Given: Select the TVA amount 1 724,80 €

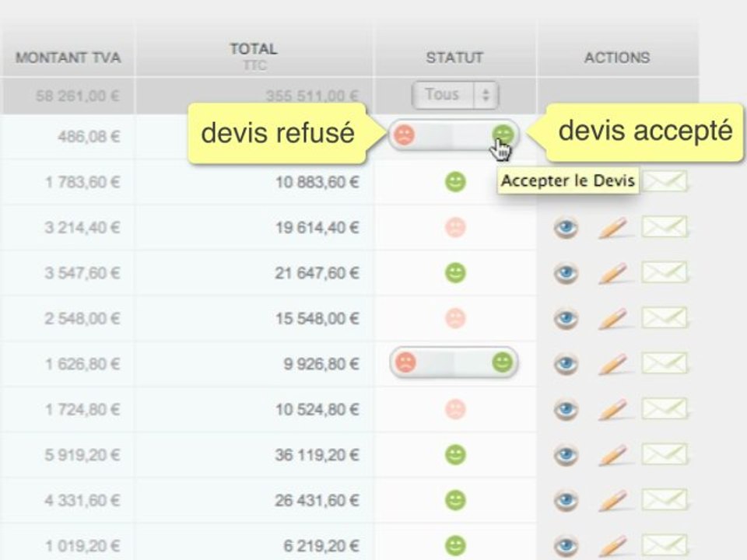Looking at the screenshot, I should [x=82, y=409].
